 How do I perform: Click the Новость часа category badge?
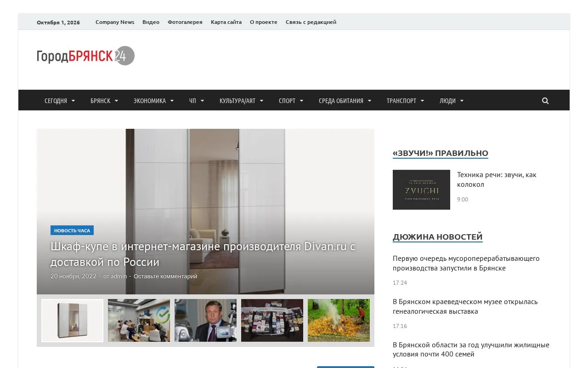[x=72, y=230]
